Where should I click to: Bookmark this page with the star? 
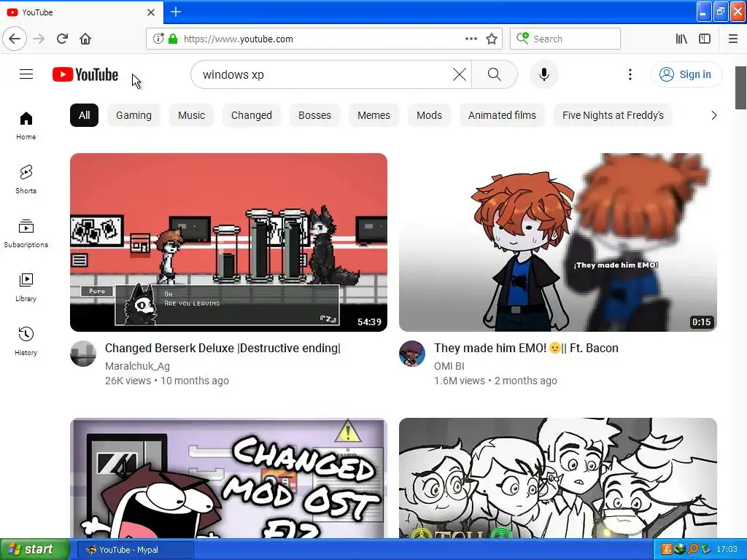coord(492,39)
